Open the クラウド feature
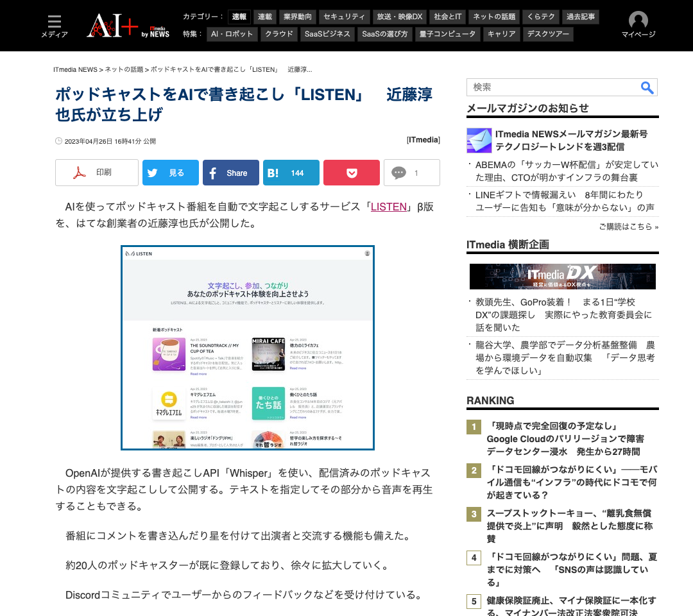The height and width of the screenshot is (616, 693). coord(279,34)
